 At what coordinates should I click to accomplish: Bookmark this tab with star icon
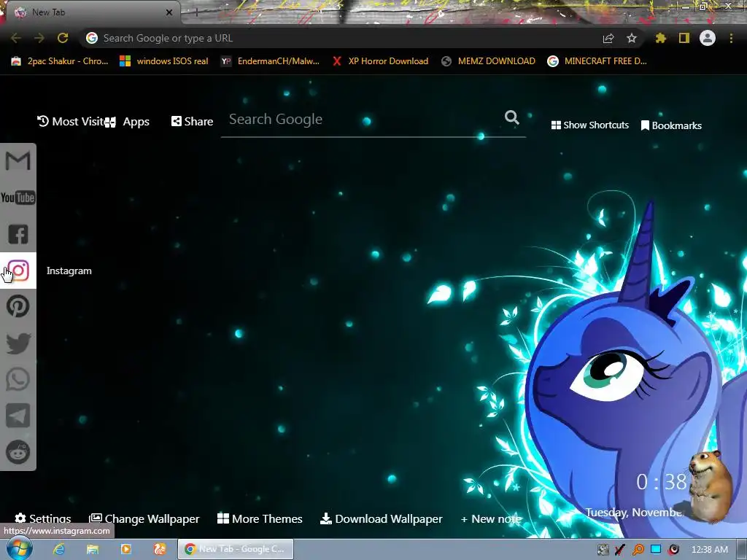point(632,38)
